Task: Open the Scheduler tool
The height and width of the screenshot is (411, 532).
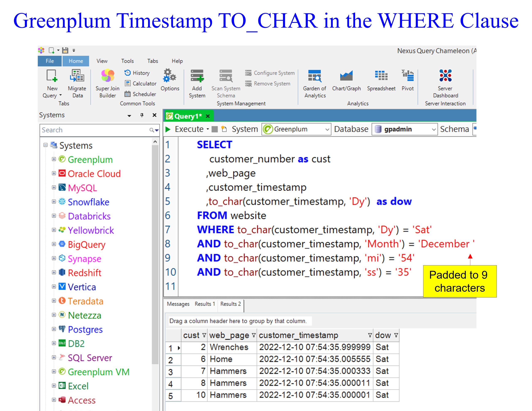Action: pyautogui.click(x=140, y=94)
